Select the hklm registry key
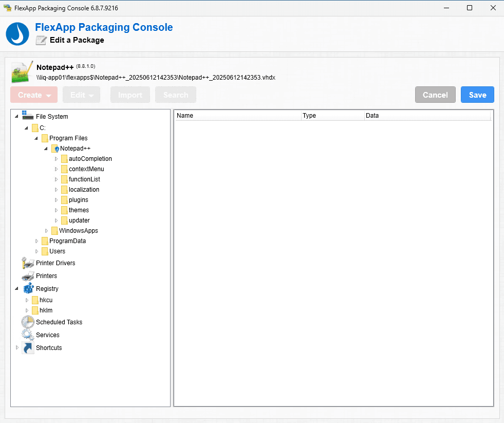The height and width of the screenshot is (423, 504). [x=46, y=310]
